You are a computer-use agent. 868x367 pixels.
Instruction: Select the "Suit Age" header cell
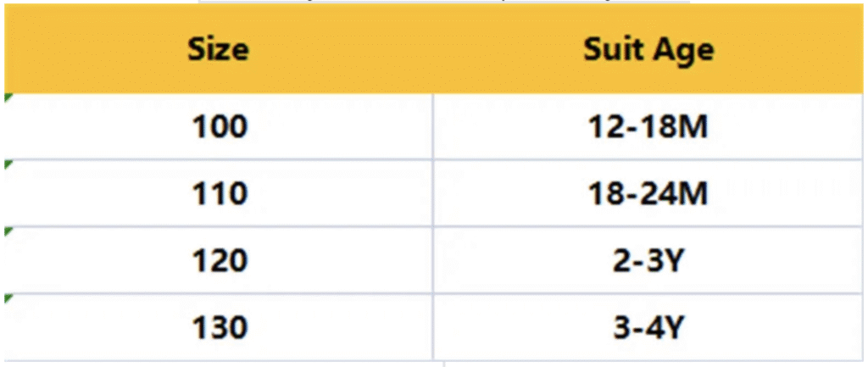[648, 49]
